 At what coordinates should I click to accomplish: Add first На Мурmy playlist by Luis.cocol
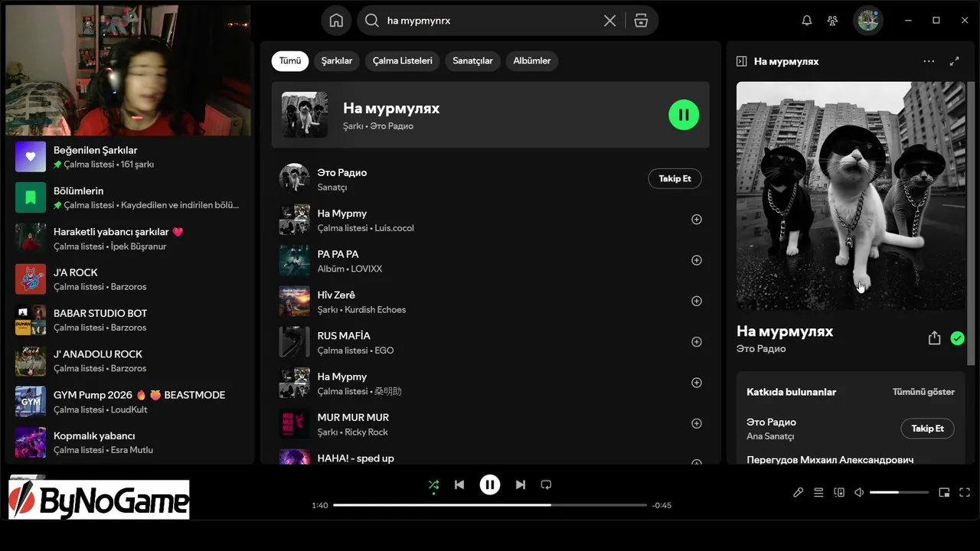[x=697, y=220]
